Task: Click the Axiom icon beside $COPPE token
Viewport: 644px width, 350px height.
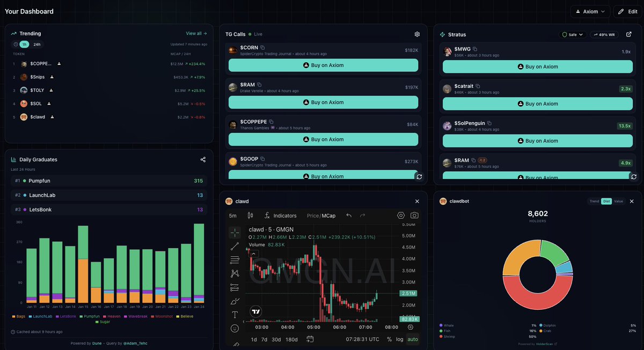Action: 59,63
